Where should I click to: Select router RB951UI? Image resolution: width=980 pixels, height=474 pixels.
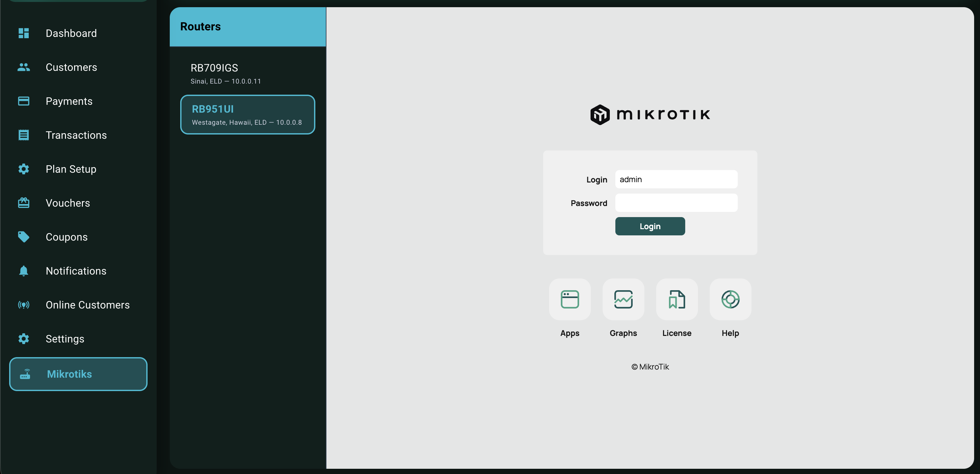tap(247, 115)
